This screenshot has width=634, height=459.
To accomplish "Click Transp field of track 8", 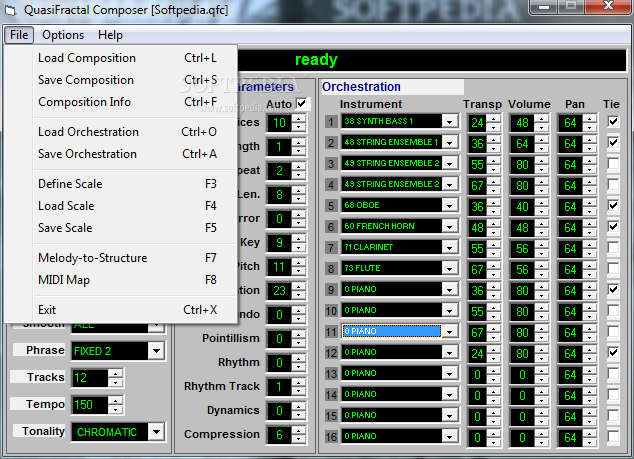I will [477, 269].
